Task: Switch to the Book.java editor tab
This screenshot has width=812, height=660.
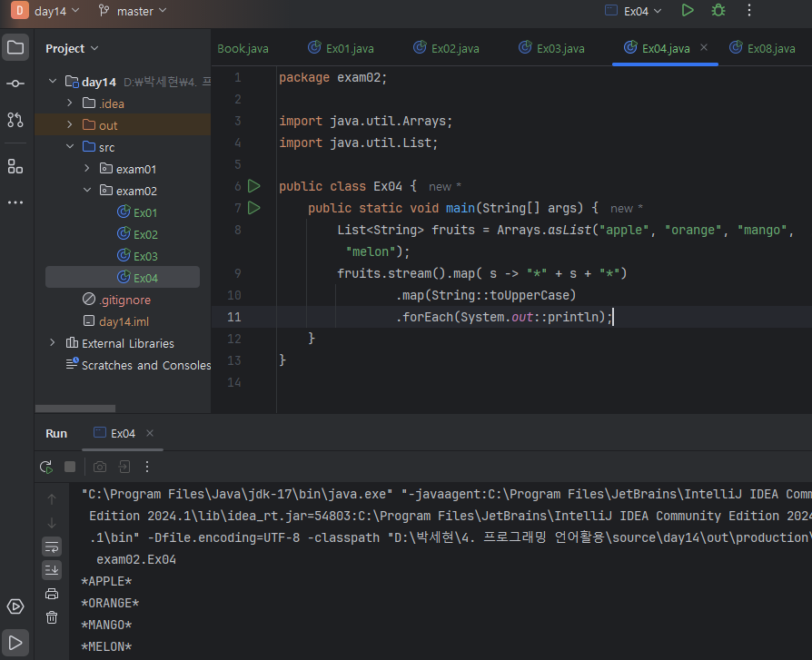Action: (243, 48)
